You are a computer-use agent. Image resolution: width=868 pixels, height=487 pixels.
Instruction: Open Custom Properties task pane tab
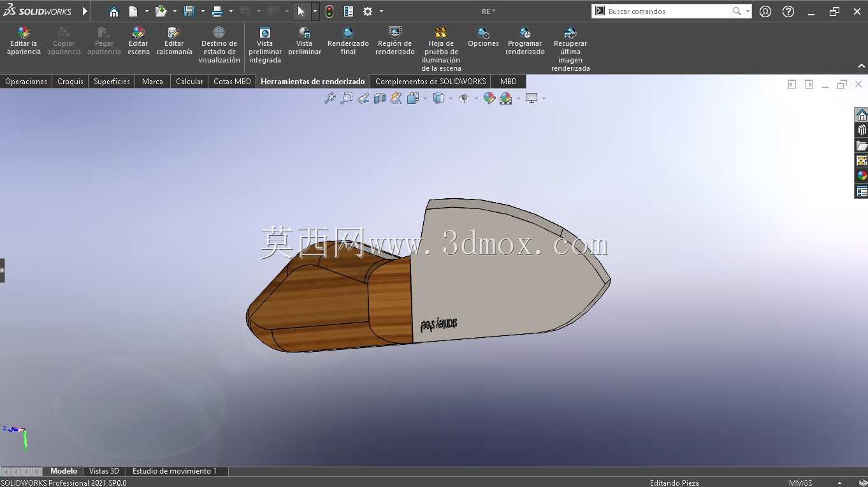pos(862,191)
